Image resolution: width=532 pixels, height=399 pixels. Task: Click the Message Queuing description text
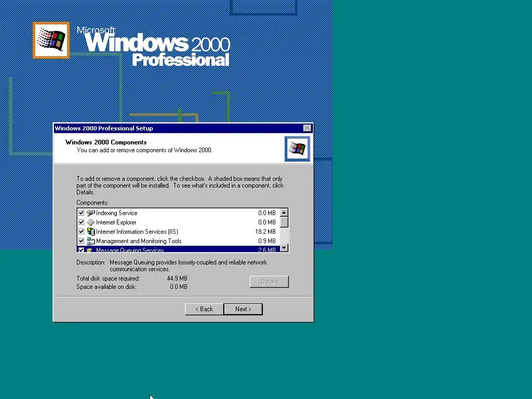[188, 265]
